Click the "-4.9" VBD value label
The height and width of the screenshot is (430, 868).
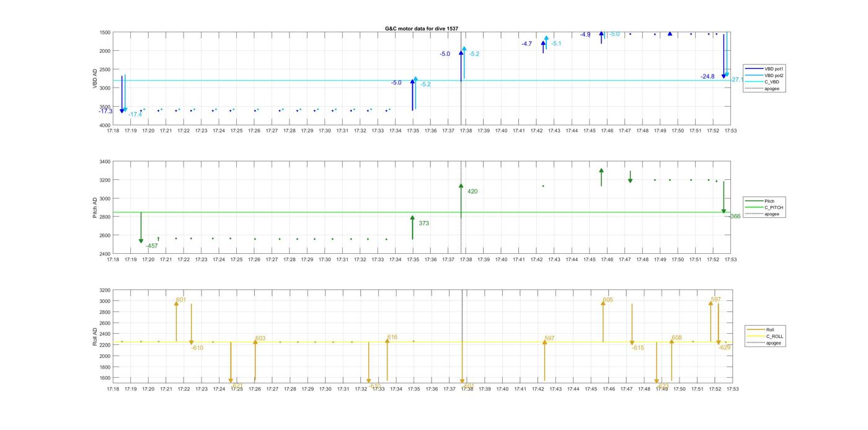coord(585,35)
